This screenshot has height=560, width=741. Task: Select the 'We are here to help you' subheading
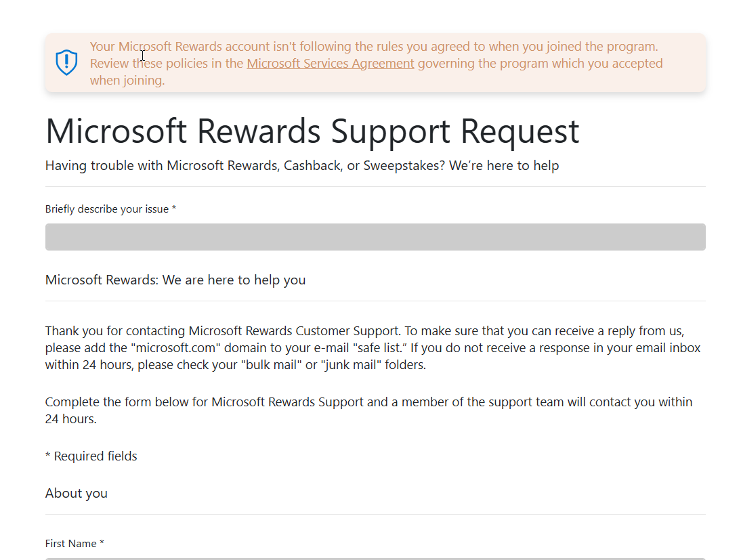click(175, 280)
